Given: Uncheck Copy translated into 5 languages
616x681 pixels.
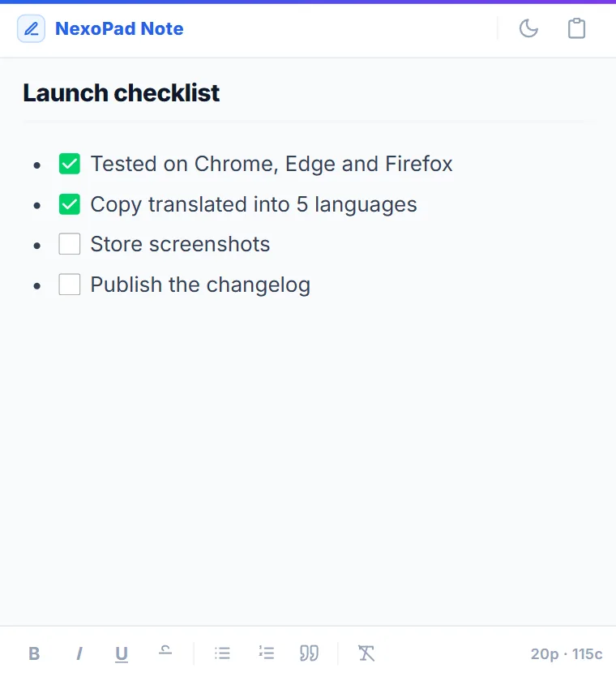Looking at the screenshot, I should pyautogui.click(x=70, y=204).
